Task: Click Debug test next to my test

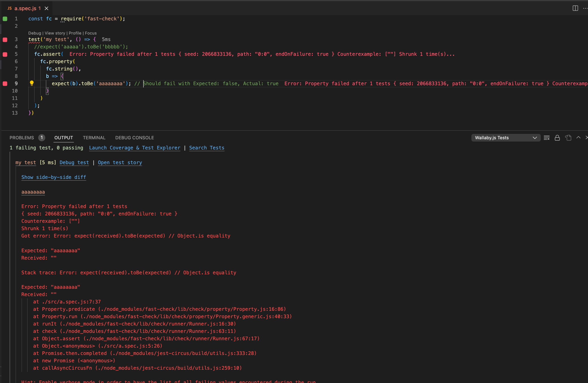Action: pos(74,162)
